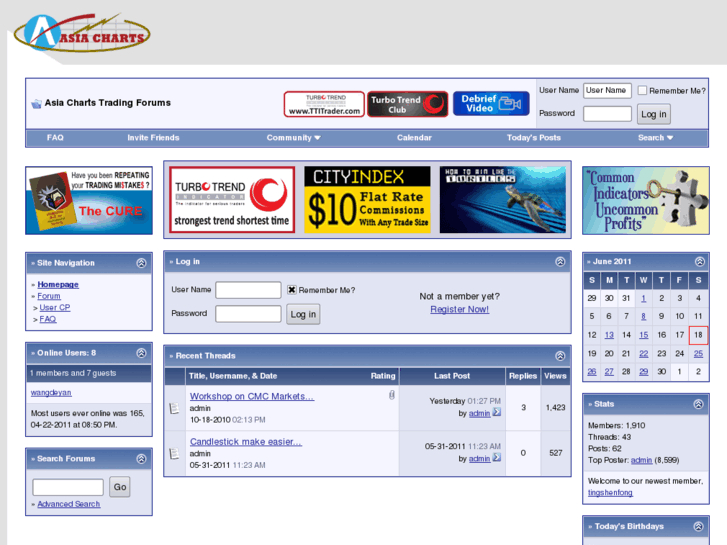This screenshot has width=727, height=545.
Task: Collapse the Recent Threads panel
Action: 560,356
